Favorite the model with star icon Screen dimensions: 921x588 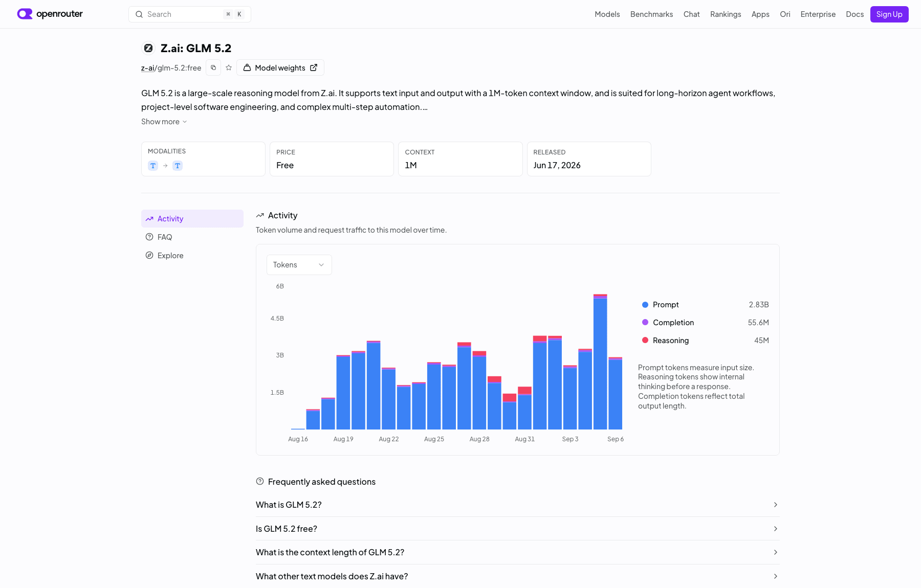[x=229, y=67]
